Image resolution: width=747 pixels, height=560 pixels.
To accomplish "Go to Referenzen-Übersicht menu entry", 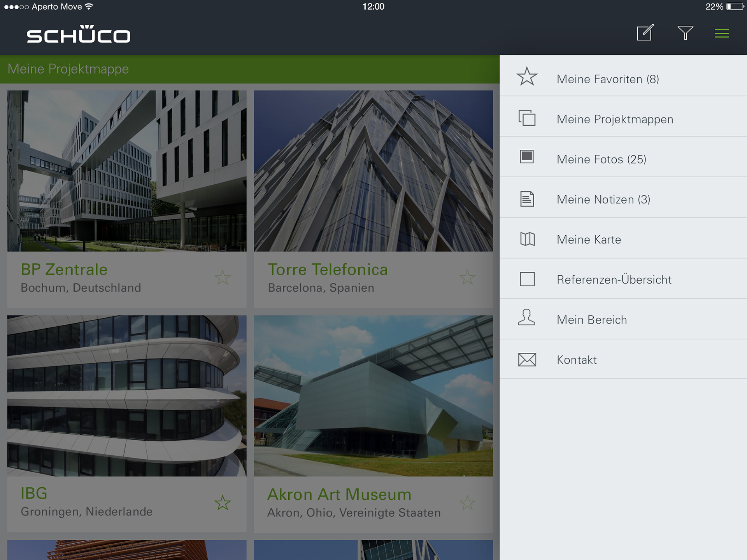I will coord(623,278).
